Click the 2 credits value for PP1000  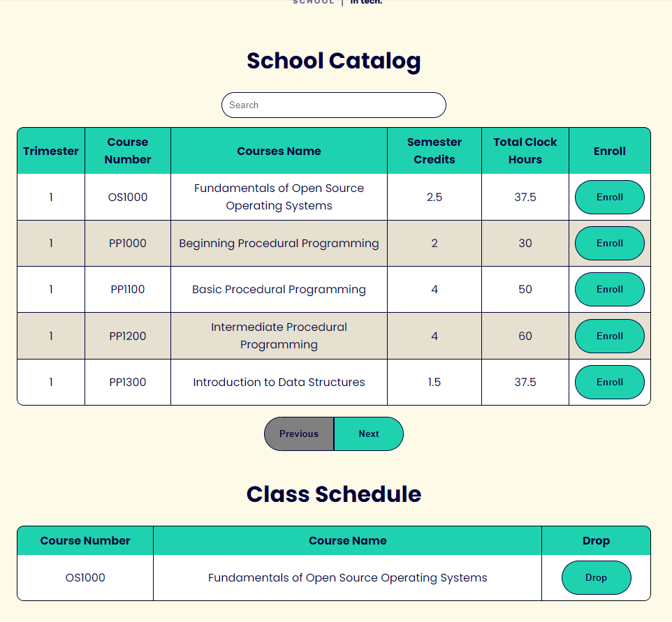[434, 244]
